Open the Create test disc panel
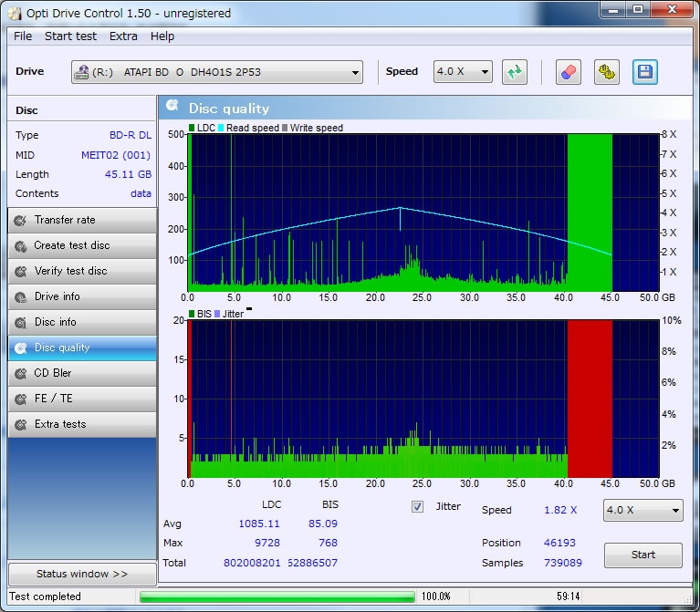Viewport: 700px width, 612px height. (82, 245)
